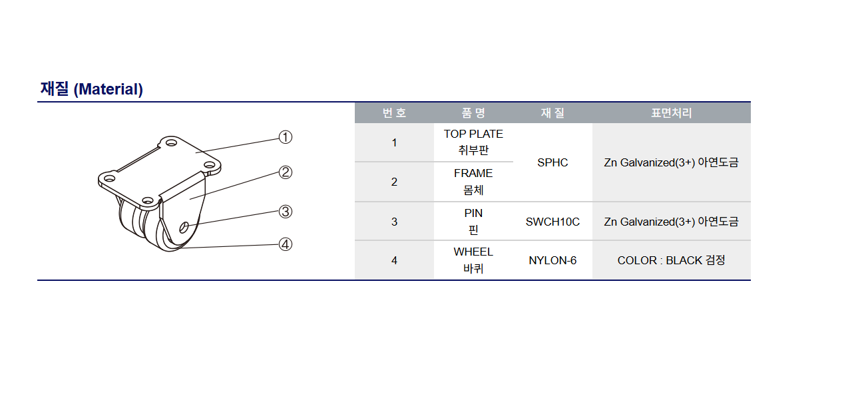Click the 품명 column header

click(473, 113)
